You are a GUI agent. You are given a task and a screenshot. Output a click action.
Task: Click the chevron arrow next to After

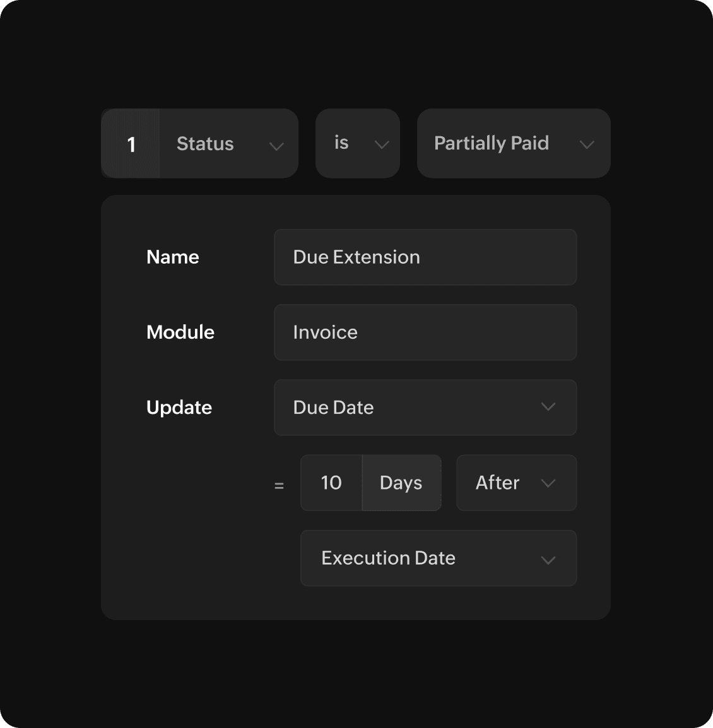pyautogui.click(x=548, y=483)
